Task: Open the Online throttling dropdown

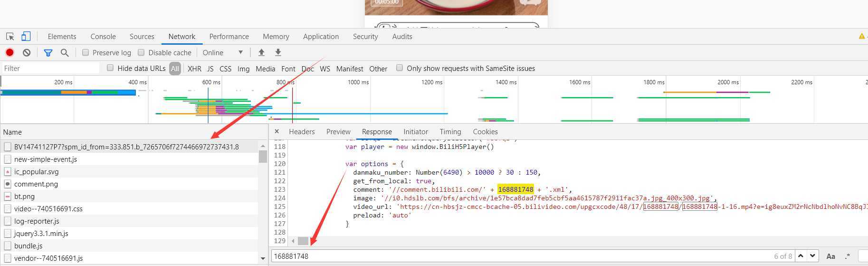Action: pos(223,52)
